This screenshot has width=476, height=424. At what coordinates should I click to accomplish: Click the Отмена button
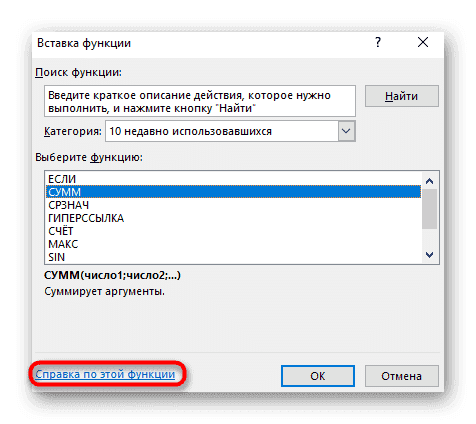(401, 376)
